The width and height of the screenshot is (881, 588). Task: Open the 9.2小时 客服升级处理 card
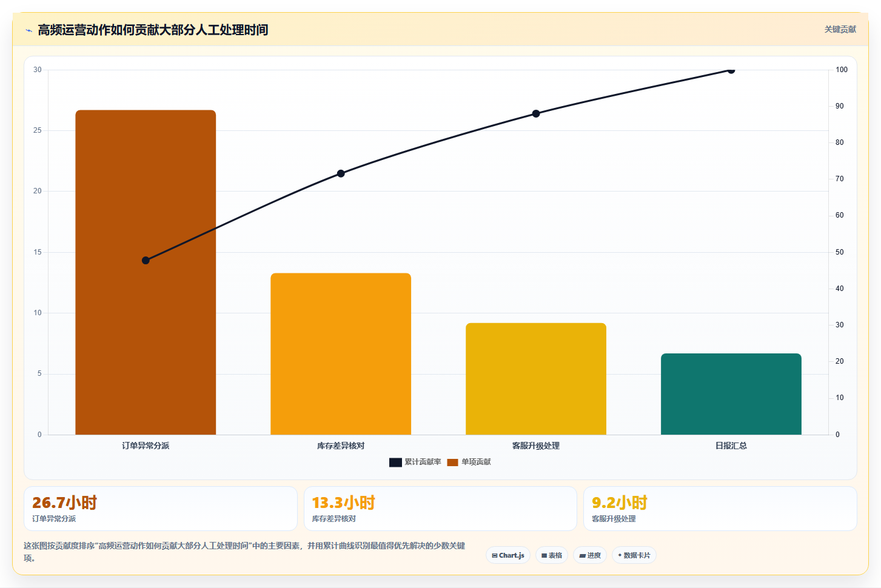(720, 509)
